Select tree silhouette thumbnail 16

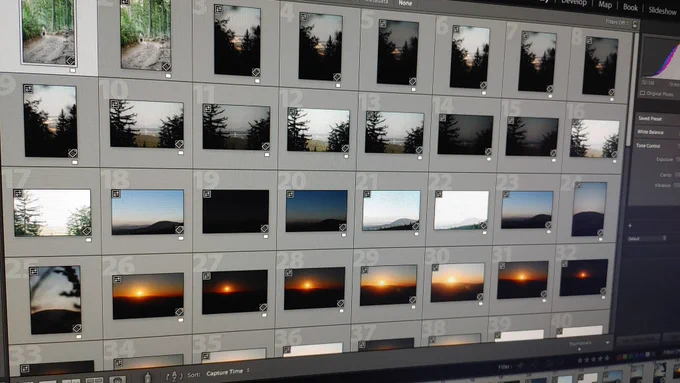(594, 139)
